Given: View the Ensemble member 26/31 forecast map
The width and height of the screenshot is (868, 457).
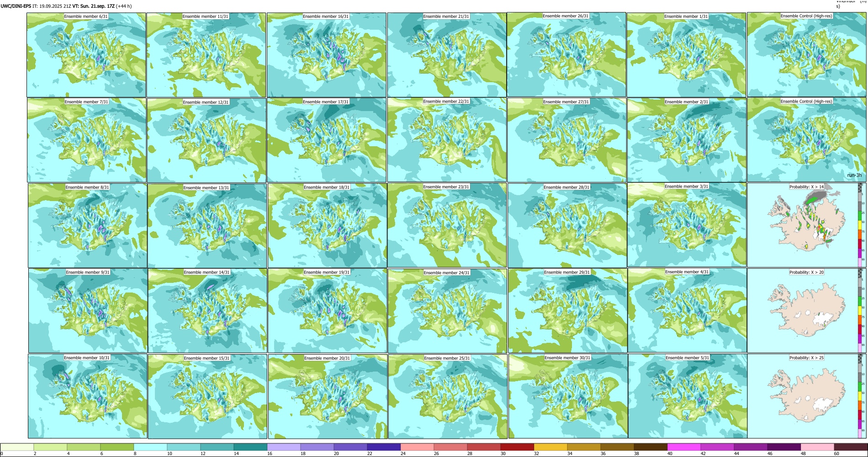Looking at the screenshot, I should [566, 54].
